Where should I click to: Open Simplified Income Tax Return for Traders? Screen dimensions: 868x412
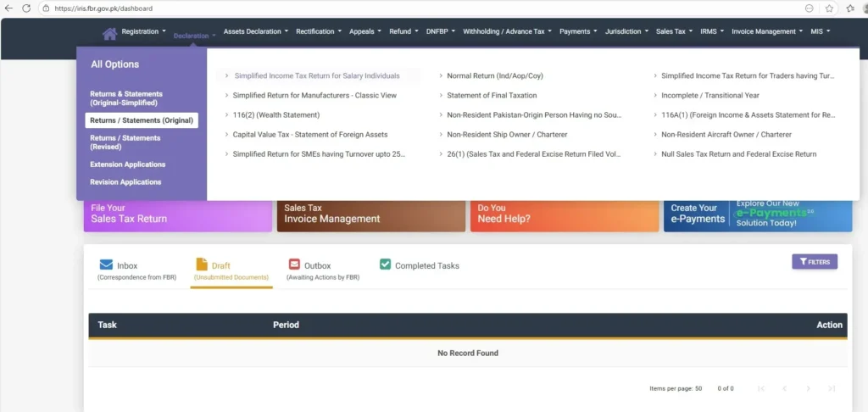coord(748,75)
